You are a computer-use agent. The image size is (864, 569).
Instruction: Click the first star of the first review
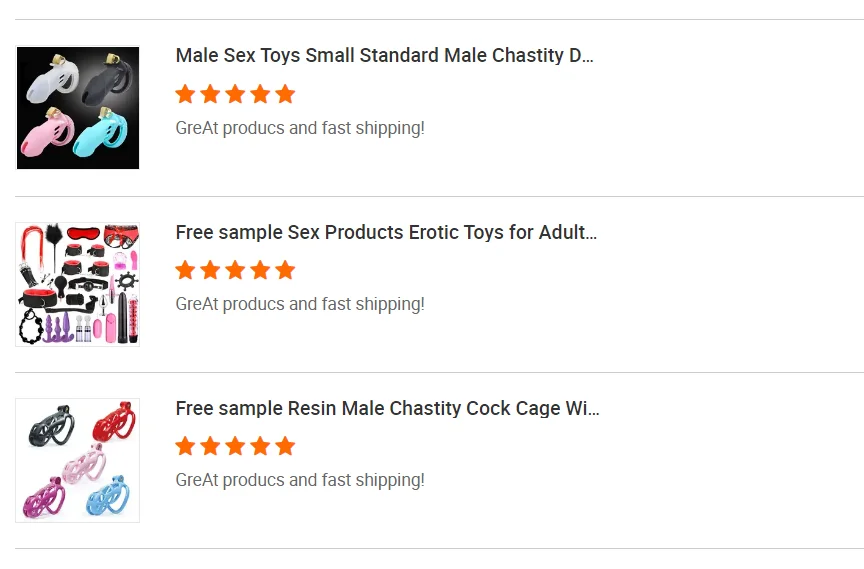[x=185, y=94]
